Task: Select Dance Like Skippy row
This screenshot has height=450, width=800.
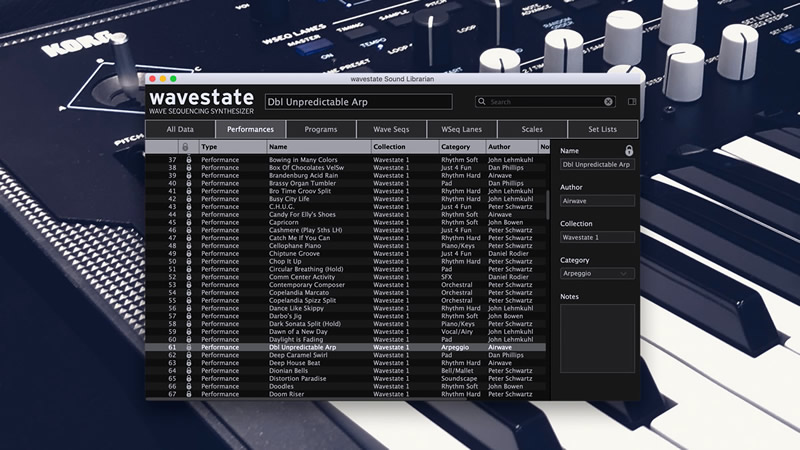Action: (x=345, y=308)
